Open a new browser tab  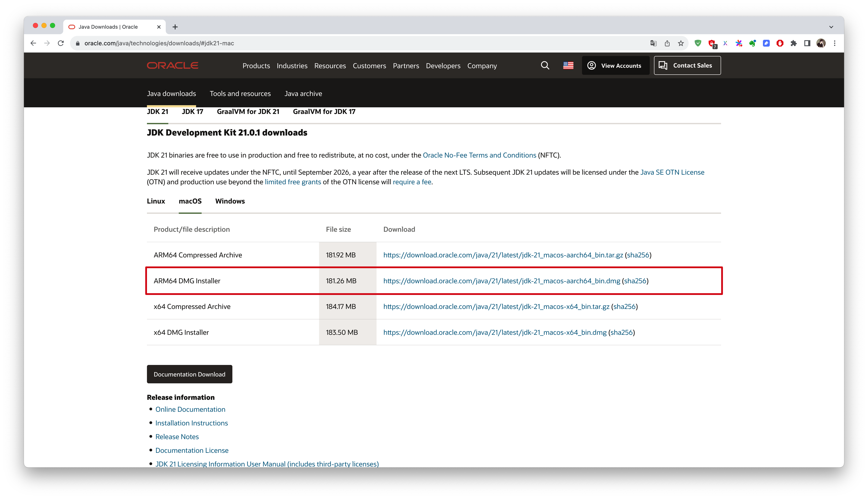point(175,27)
